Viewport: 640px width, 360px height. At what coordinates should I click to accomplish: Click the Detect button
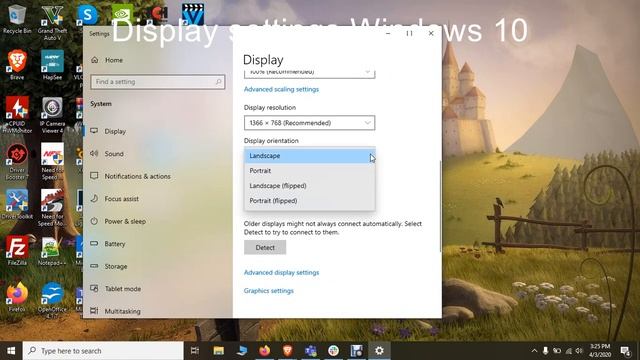[x=265, y=247]
